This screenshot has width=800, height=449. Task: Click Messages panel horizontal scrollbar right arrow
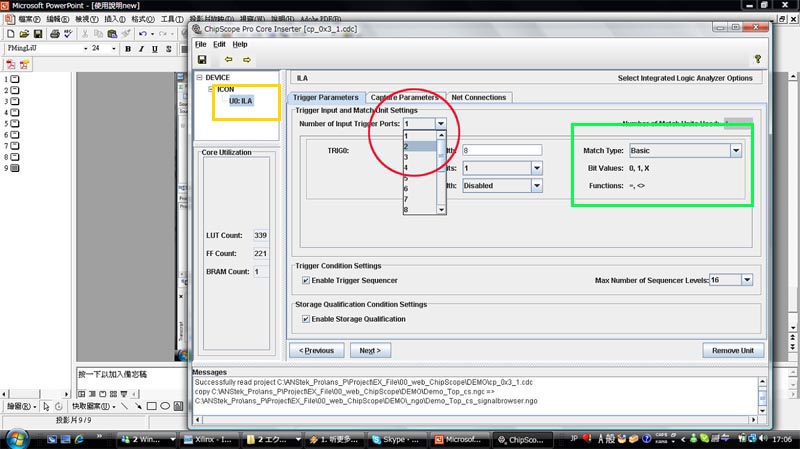click(x=753, y=420)
